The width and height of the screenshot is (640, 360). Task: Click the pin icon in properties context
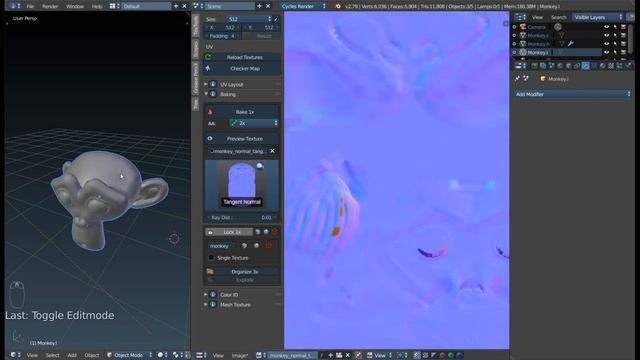(518, 78)
